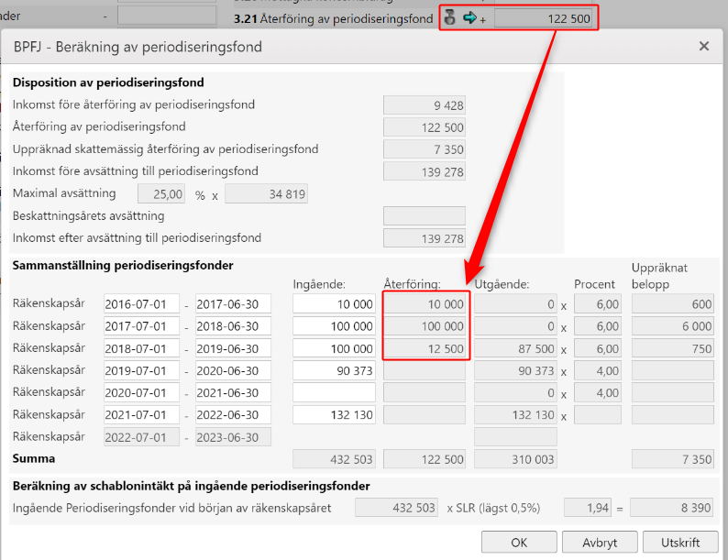The height and width of the screenshot is (560, 728).
Task: Click Utgående field with 87 500
Action: pos(515,348)
